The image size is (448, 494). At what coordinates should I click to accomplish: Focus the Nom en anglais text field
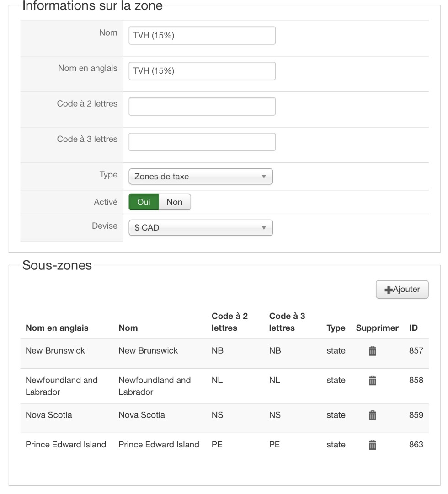pos(202,71)
